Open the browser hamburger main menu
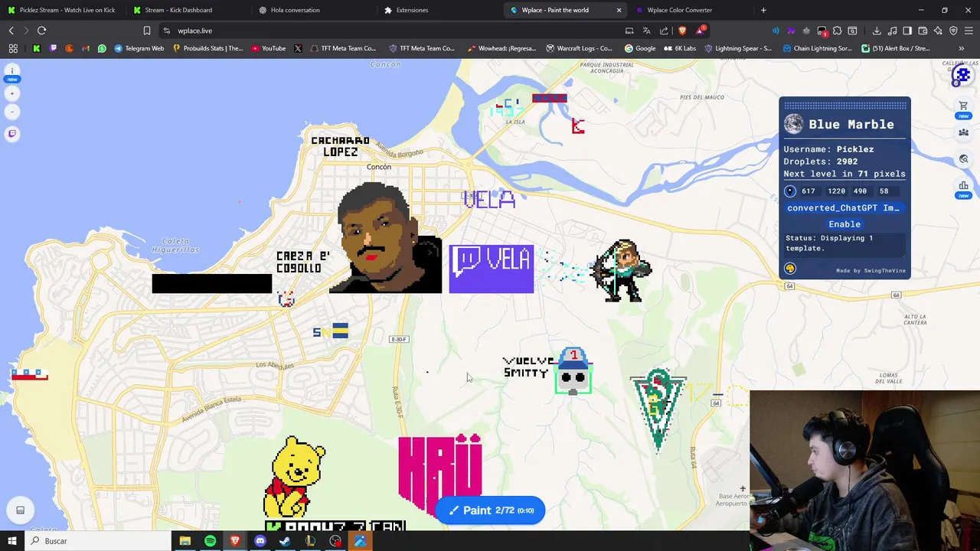This screenshot has height=551, width=980. tap(969, 31)
